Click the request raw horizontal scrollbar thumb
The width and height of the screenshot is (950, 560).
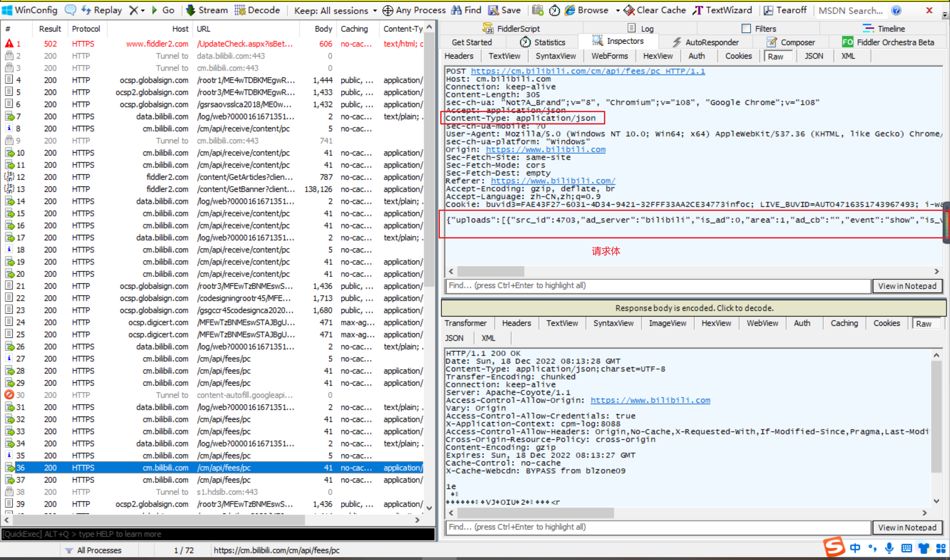pos(491,271)
